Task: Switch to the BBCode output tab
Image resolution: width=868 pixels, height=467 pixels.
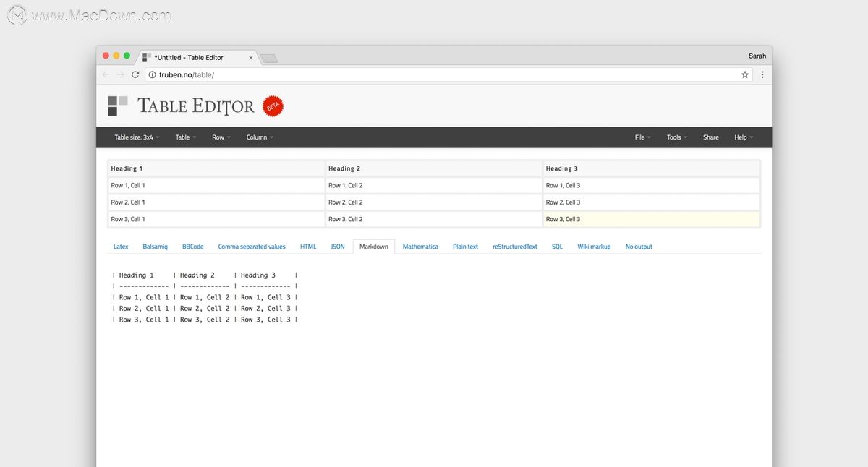Action: coord(193,247)
